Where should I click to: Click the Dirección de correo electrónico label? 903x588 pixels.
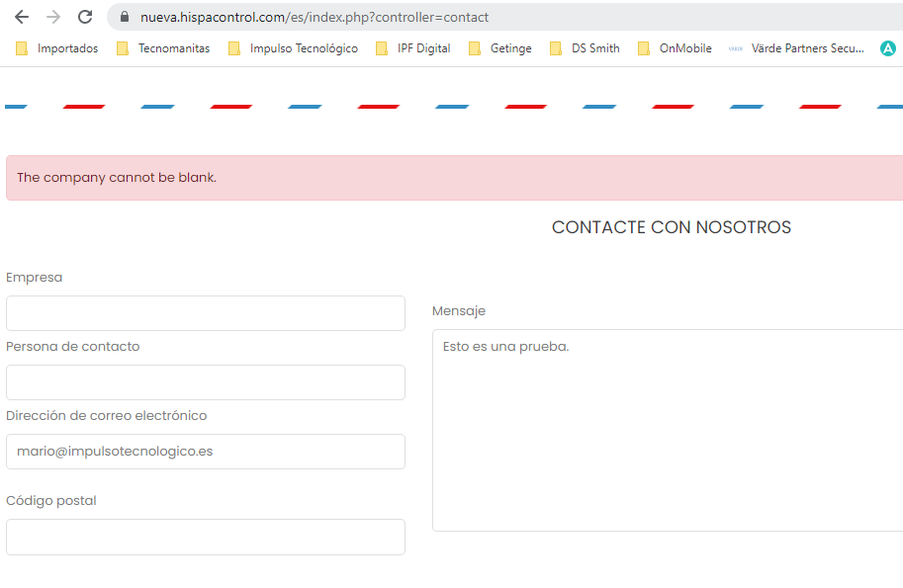click(107, 415)
